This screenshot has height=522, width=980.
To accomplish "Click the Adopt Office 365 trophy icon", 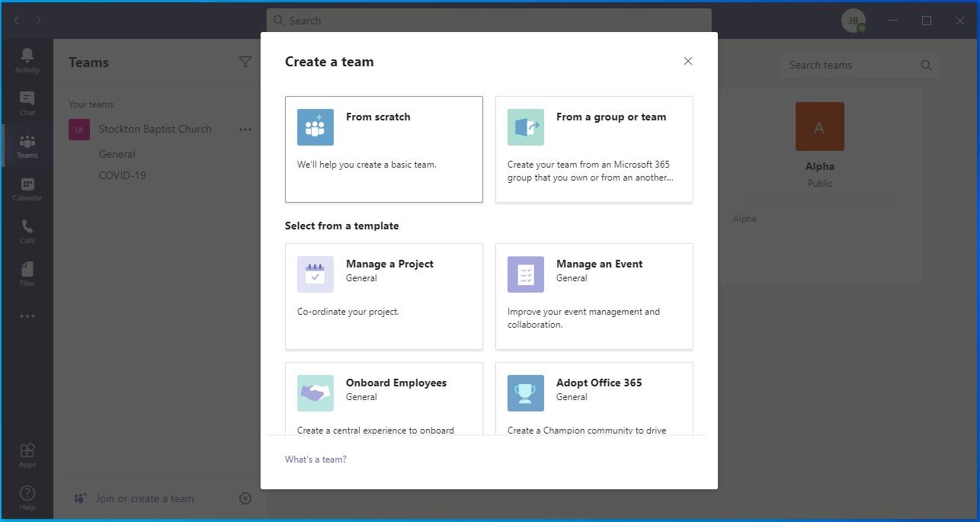I will [526, 393].
